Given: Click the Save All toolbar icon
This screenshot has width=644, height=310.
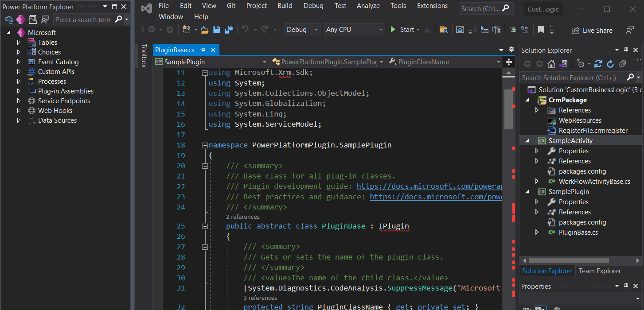Looking at the screenshot, I should tap(229, 30).
